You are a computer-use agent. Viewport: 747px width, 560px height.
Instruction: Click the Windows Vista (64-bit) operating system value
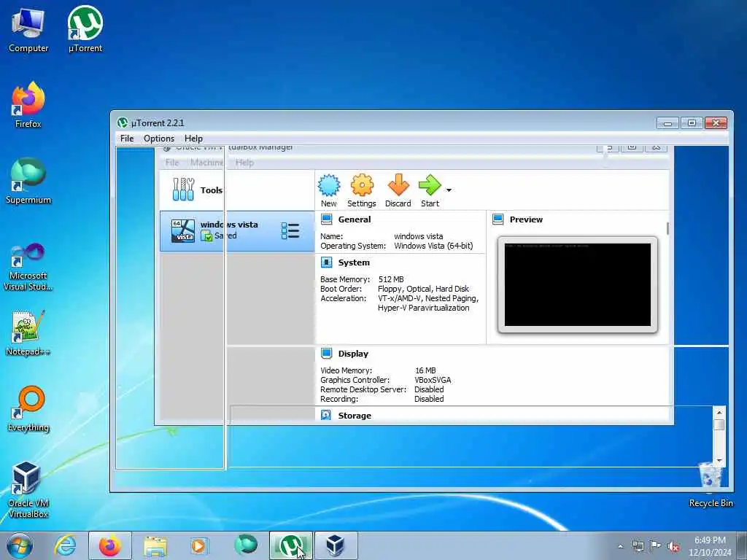tap(433, 246)
